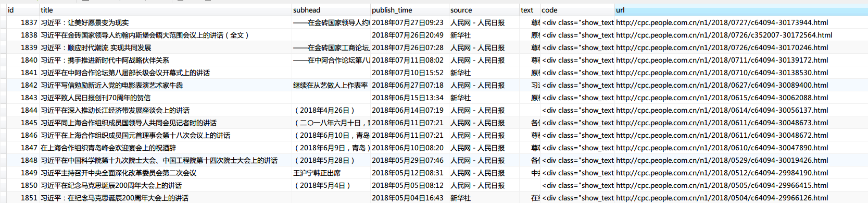Click publish_time '2018年06月15日13:34'
868x203 pixels.
click(x=408, y=98)
